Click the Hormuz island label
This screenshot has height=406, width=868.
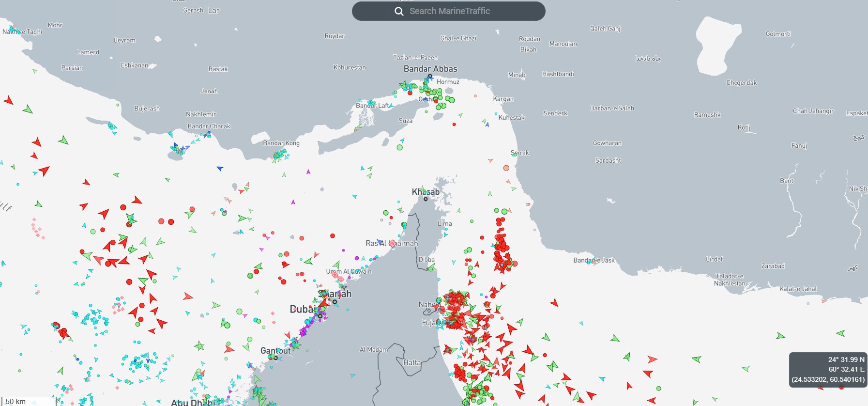tap(448, 82)
